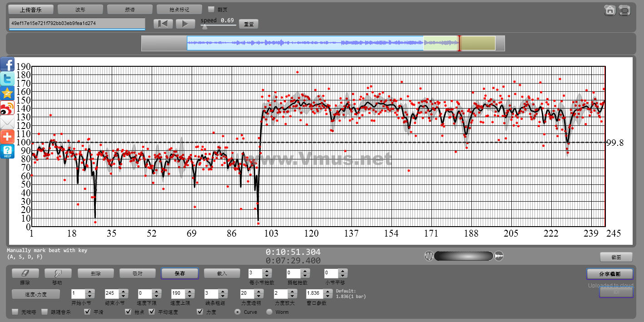Click the speed slider handle
Image resolution: width=644 pixels, height=322 pixels.
(205, 27)
